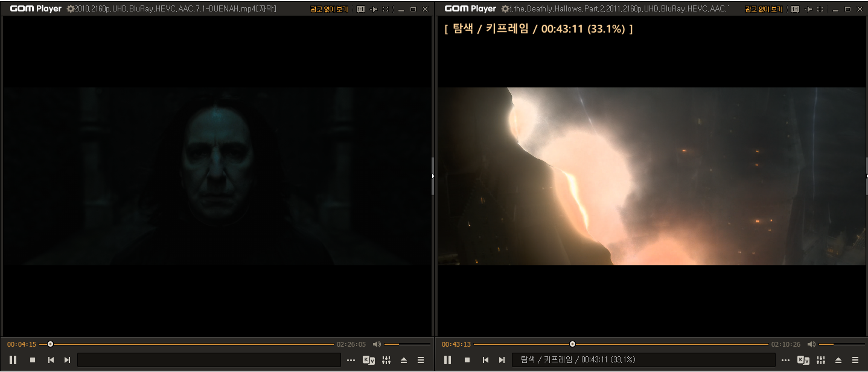This screenshot has width=868, height=372.
Task: Enter fullscreen in the DUENAH.mp4 window
Action: [x=386, y=9]
